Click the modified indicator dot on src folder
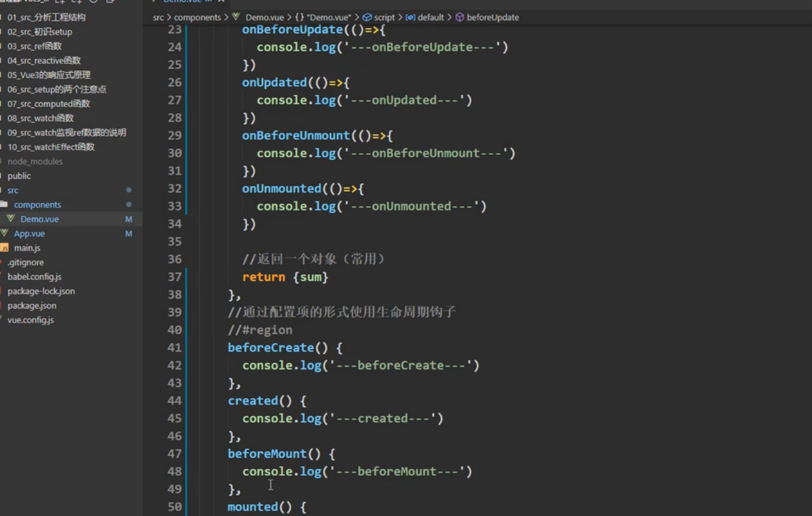Image resolution: width=812 pixels, height=516 pixels. click(129, 190)
